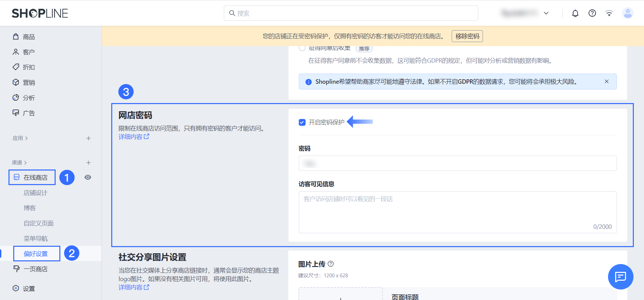Toggle 开启密码保护 checkbox

302,122
